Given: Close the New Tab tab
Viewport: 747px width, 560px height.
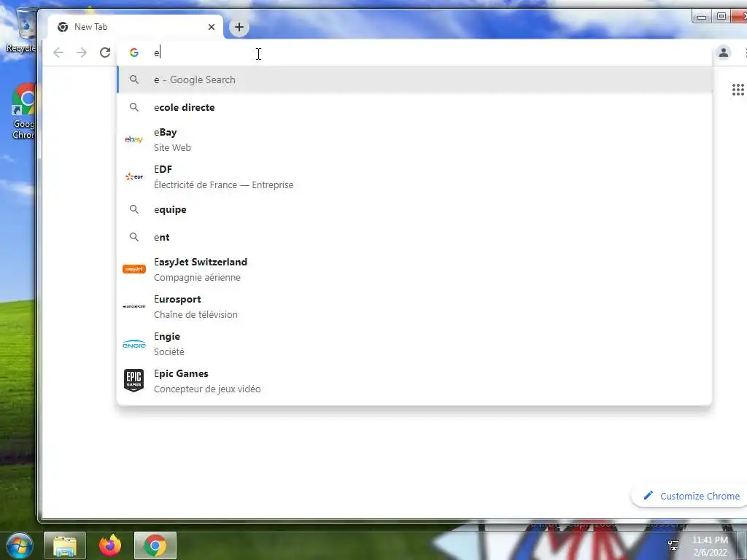Looking at the screenshot, I should coord(212,27).
